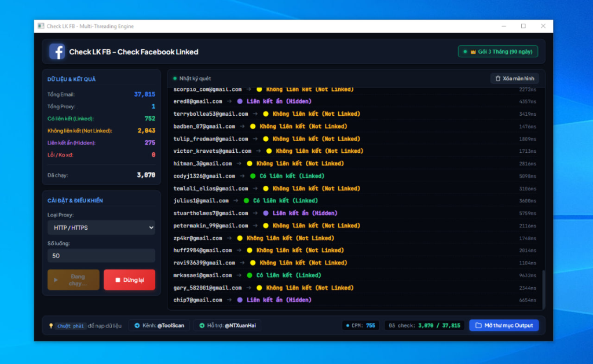Screen dimensions: 593x364
Task: Open the Telegram channel icon beside Kênh
Action: coord(137,325)
